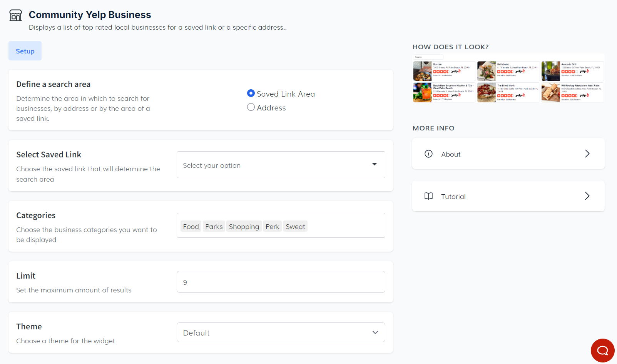Image resolution: width=617 pixels, height=364 pixels.
Task: Click the Tutorial open-book icon
Action: click(428, 196)
